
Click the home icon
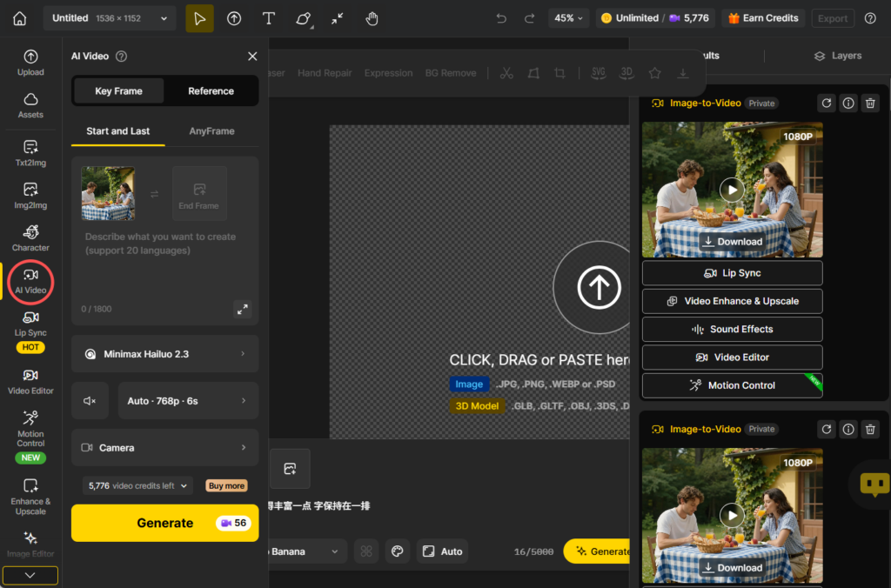[x=19, y=18]
